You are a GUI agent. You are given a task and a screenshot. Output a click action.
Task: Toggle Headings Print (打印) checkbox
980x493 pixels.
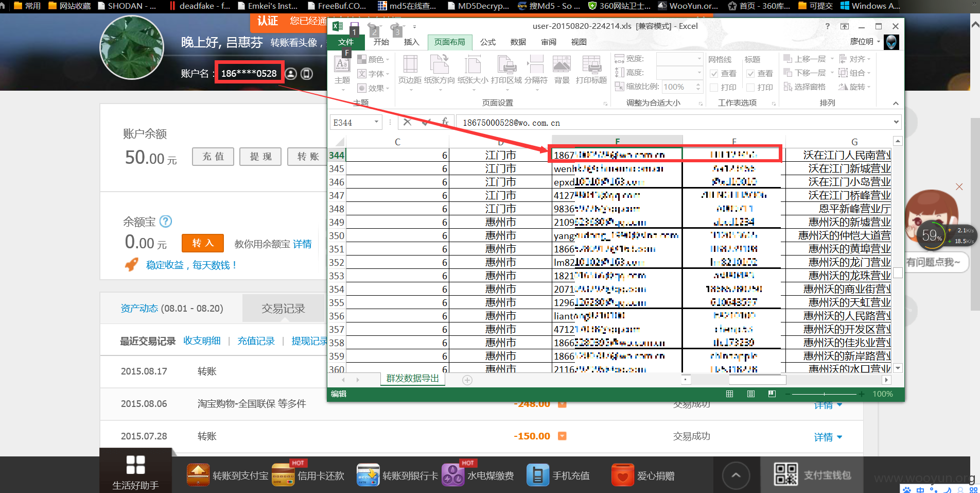tap(750, 88)
